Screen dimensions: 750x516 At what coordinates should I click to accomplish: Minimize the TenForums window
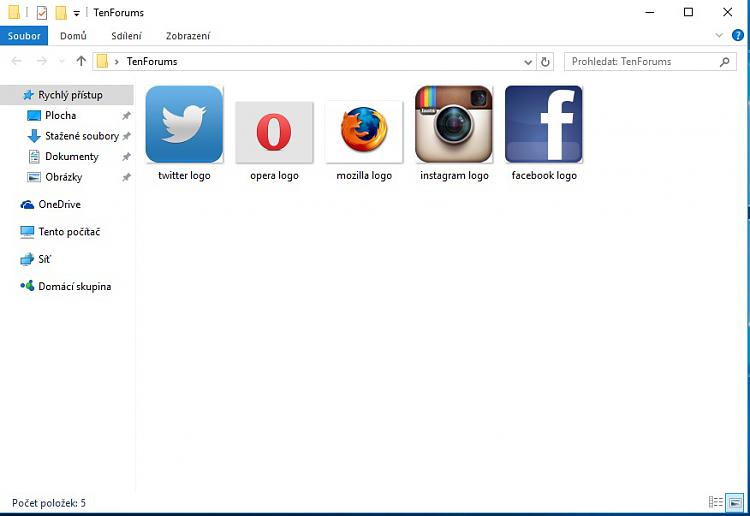point(650,12)
